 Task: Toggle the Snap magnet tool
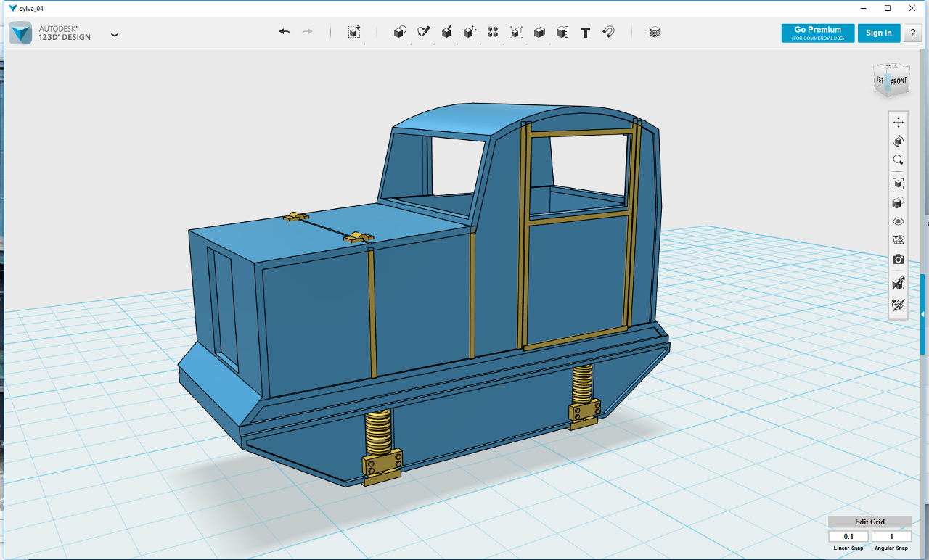[609, 32]
